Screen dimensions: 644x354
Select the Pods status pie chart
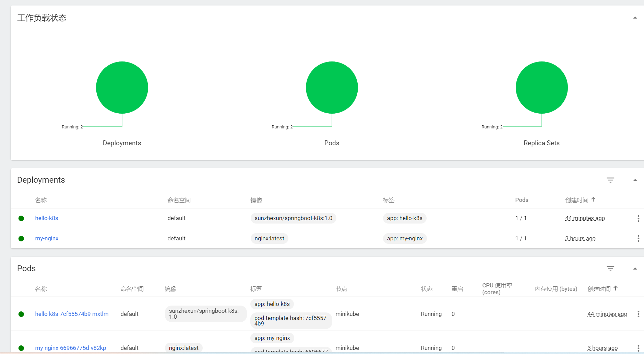pos(332,88)
